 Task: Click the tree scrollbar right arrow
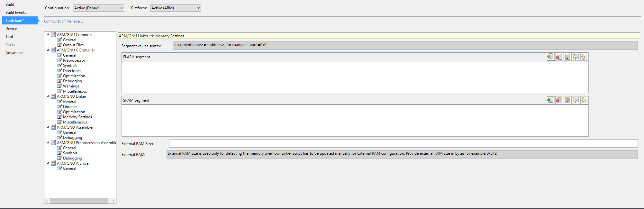tap(113, 201)
